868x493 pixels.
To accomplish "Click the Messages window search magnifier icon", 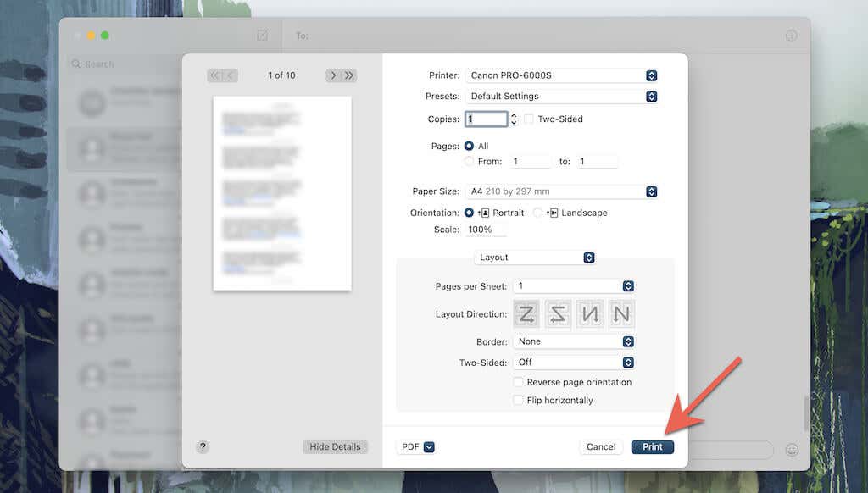I will pos(76,64).
